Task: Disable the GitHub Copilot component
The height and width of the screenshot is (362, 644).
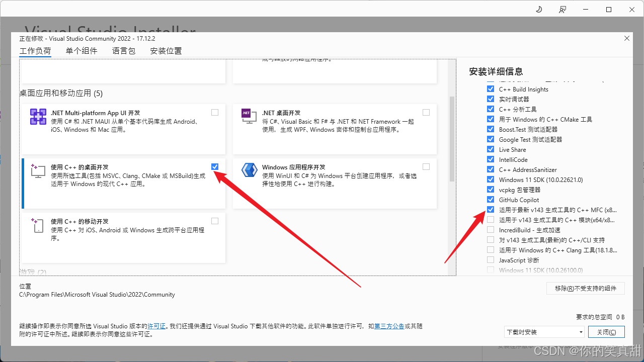Action: [491, 200]
